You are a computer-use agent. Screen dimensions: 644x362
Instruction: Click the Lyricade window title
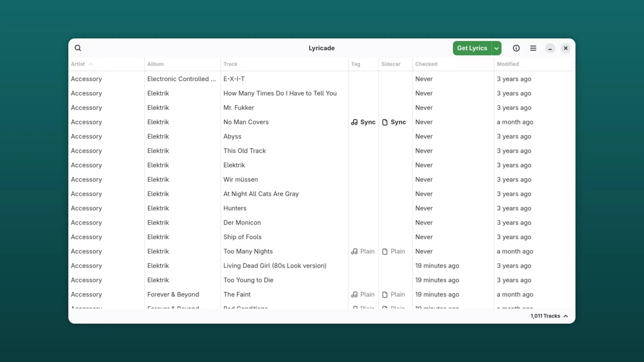click(322, 48)
